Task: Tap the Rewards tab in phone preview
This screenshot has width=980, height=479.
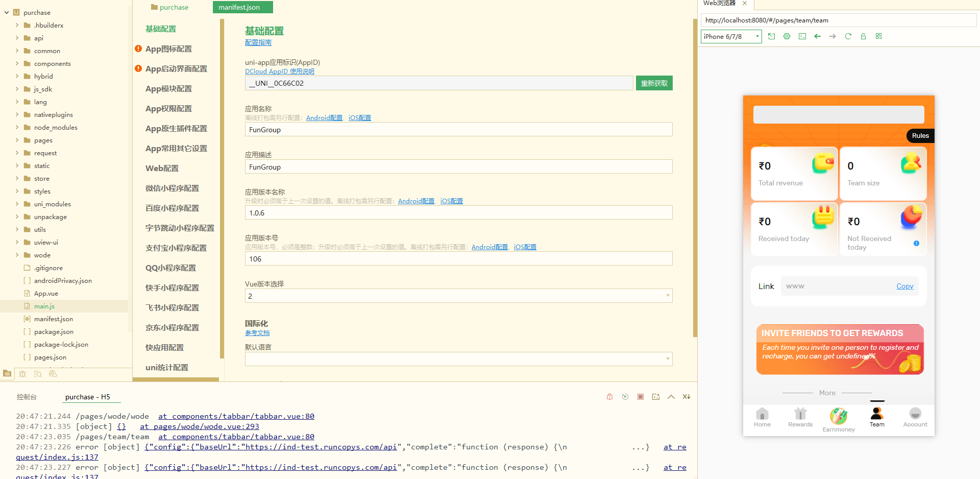Action: (800, 417)
